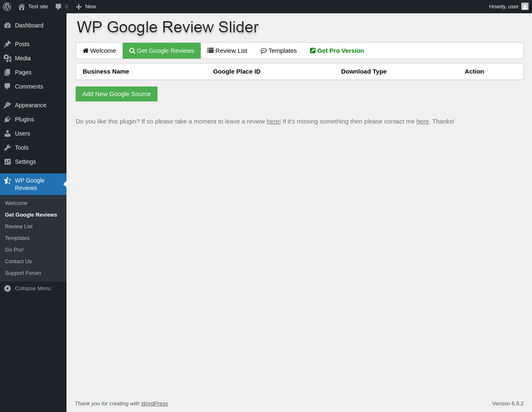Viewport: 532px width, 412px height.
Task: Click Add New Google Source button
Action: (x=116, y=94)
